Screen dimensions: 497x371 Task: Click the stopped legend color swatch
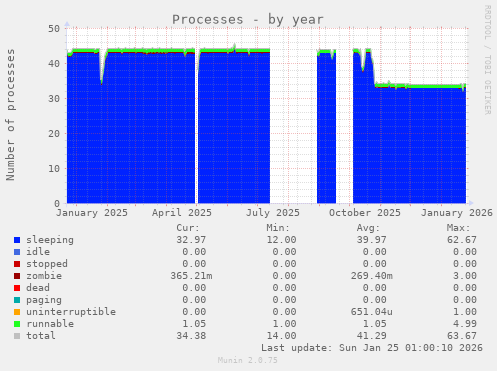17,264
